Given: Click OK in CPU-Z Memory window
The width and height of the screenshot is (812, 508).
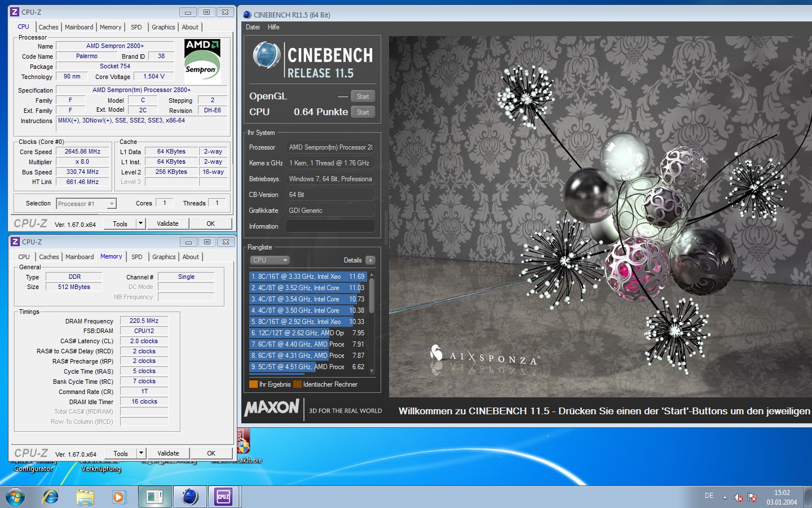Looking at the screenshot, I should point(211,453).
